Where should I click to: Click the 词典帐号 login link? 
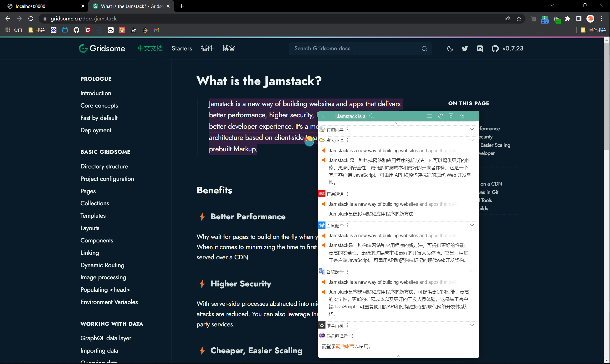[345, 346]
